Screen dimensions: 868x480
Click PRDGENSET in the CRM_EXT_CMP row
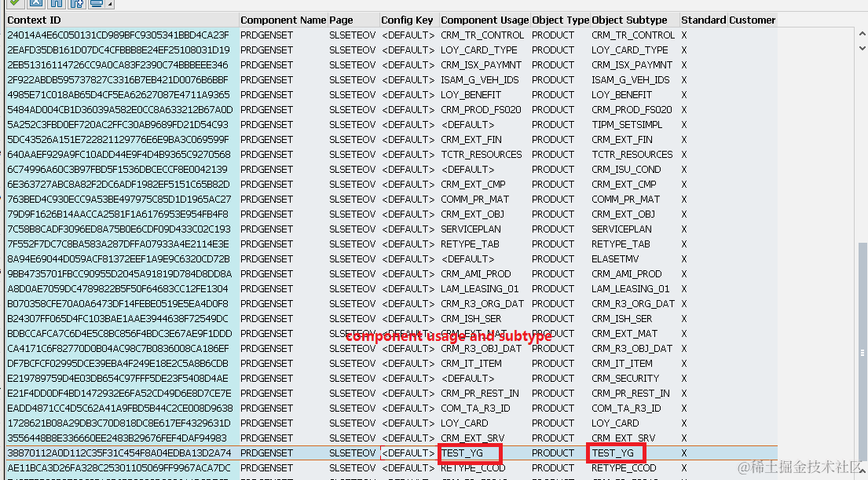pos(266,185)
